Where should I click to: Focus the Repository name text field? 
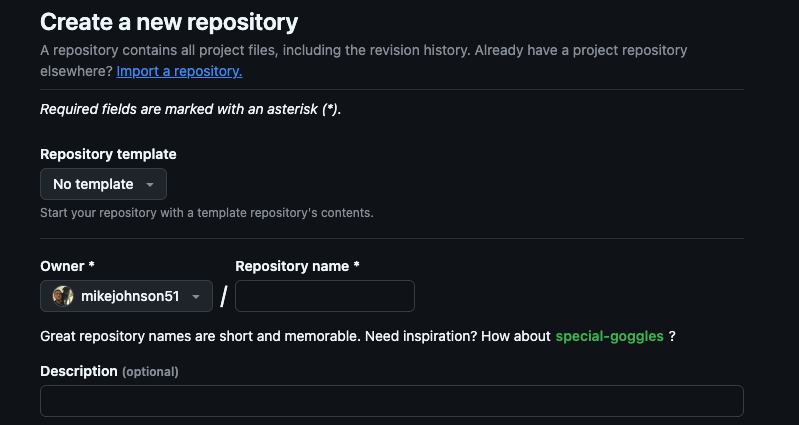click(x=325, y=296)
